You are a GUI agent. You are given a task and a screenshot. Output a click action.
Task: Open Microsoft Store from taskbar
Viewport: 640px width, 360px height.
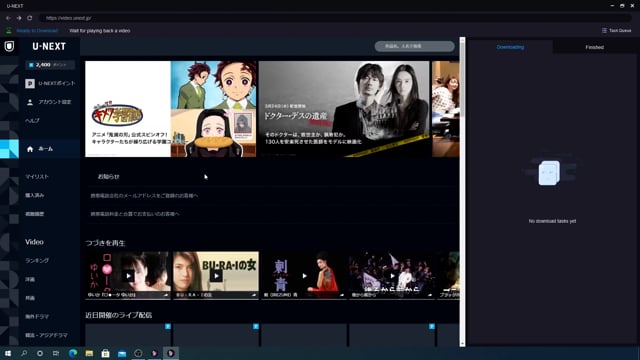point(105,353)
